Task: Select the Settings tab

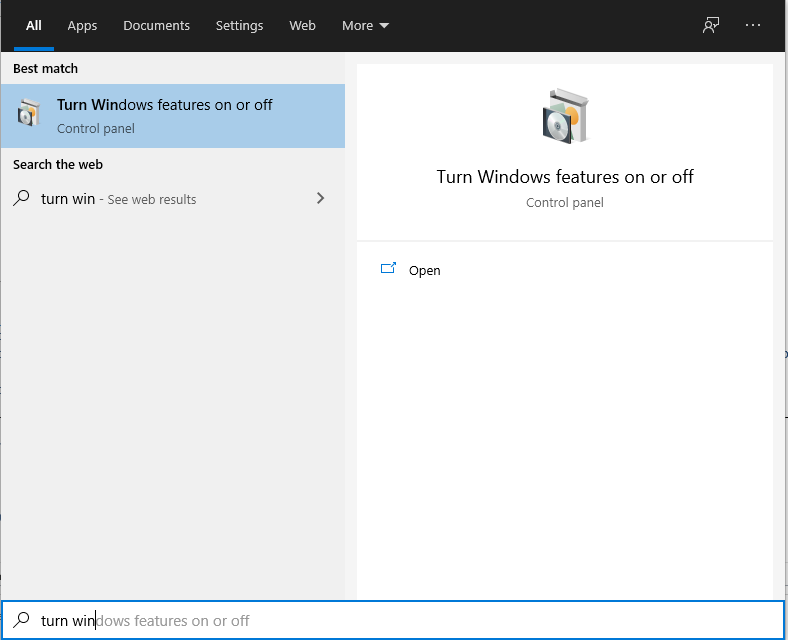Action: pyautogui.click(x=239, y=26)
